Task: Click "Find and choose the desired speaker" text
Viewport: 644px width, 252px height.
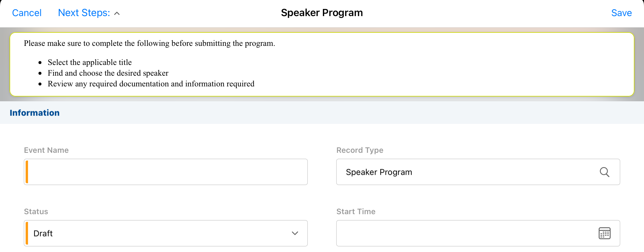Action: pos(108,73)
